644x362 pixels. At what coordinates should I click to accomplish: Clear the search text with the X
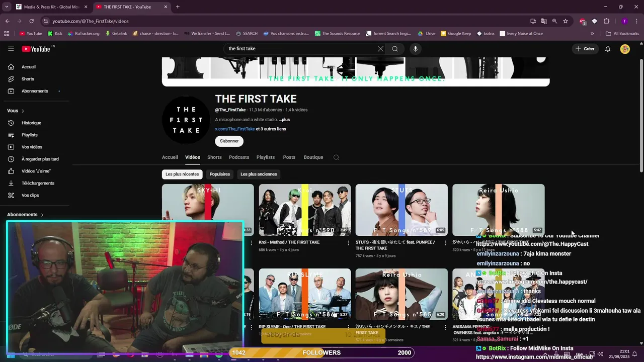380,49
